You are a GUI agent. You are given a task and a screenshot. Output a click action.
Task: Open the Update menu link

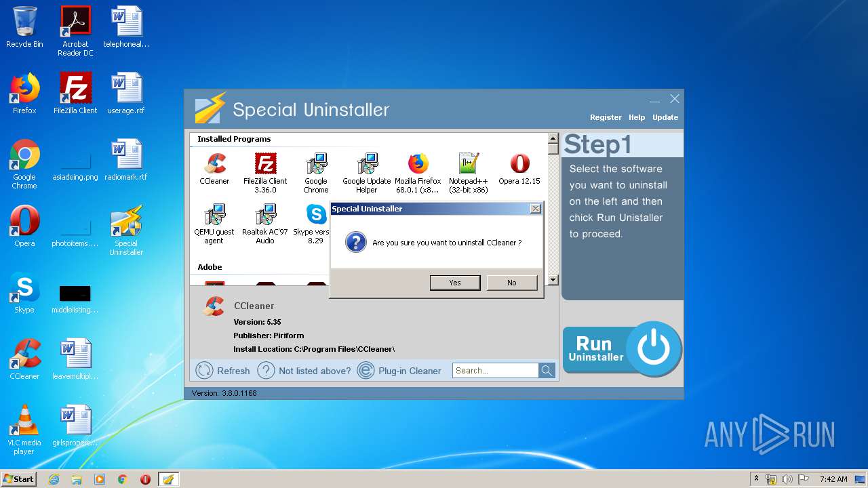665,117
